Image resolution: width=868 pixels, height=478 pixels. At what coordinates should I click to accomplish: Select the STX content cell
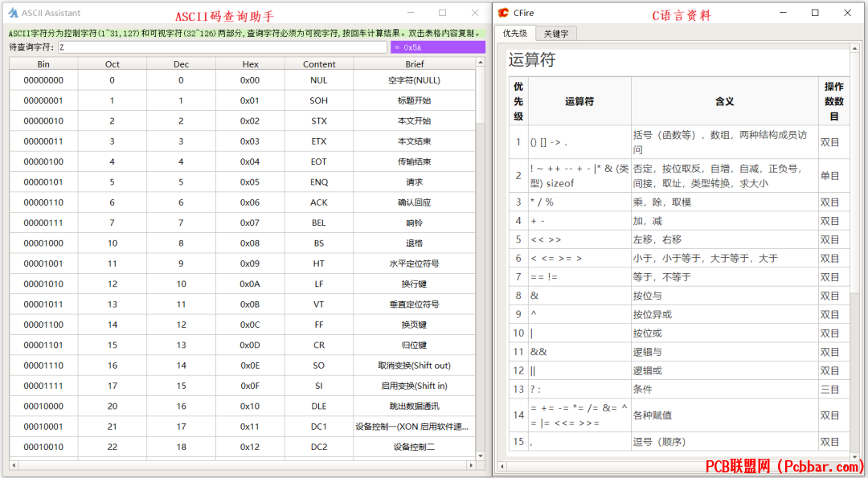tap(319, 121)
